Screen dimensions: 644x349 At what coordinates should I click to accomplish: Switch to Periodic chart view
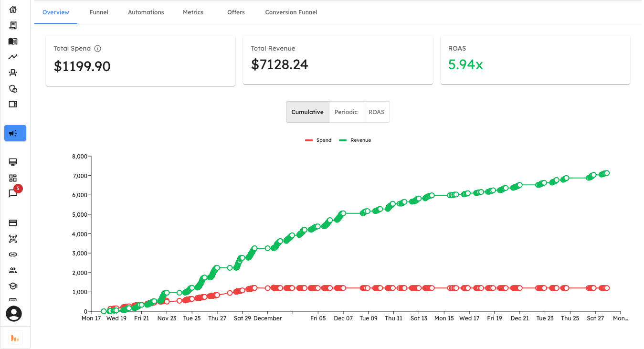click(x=346, y=112)
